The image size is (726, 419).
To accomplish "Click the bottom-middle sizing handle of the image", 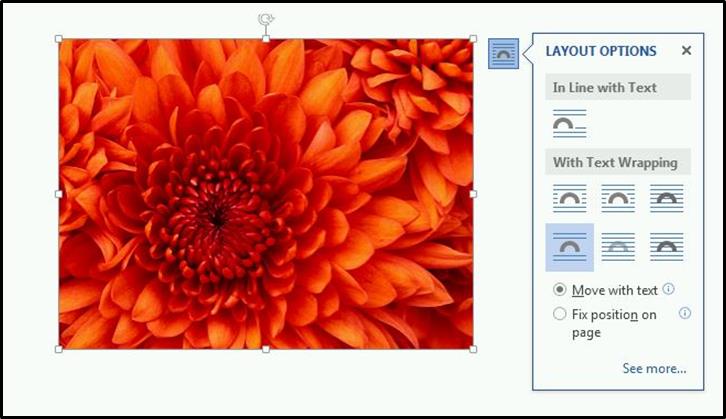I will pyautogui.click(x=266, y=349).
